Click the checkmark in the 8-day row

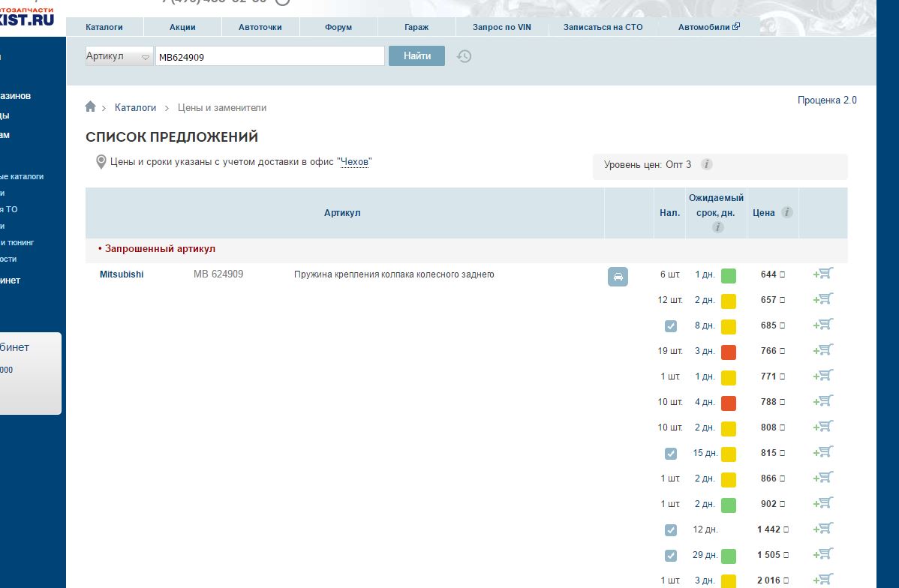[x=670, y=326]
